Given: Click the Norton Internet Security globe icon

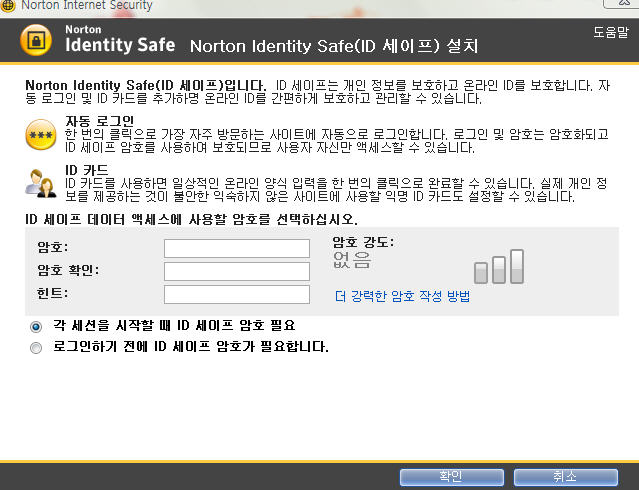Looking at the screenshot, I should click(8, 6).
